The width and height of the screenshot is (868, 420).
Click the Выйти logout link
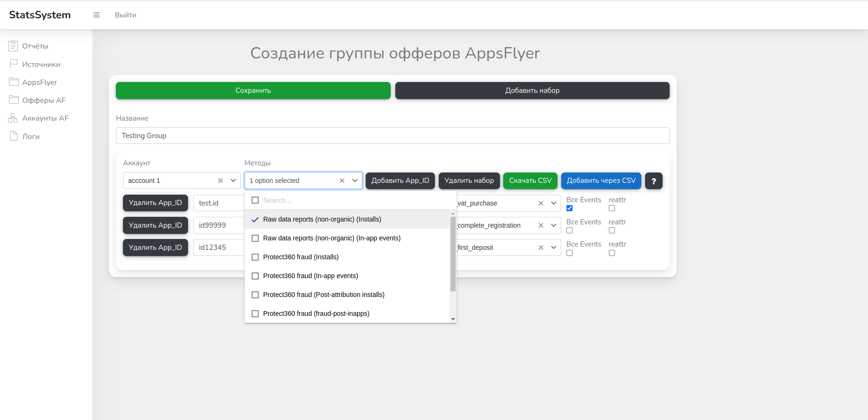click(125, 15)
